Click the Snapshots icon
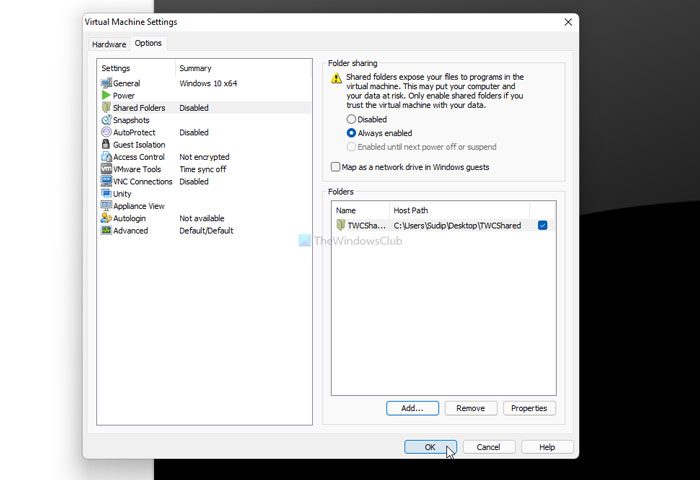The width and height of the screenshot is (700, 480). [x=106, y=120]
